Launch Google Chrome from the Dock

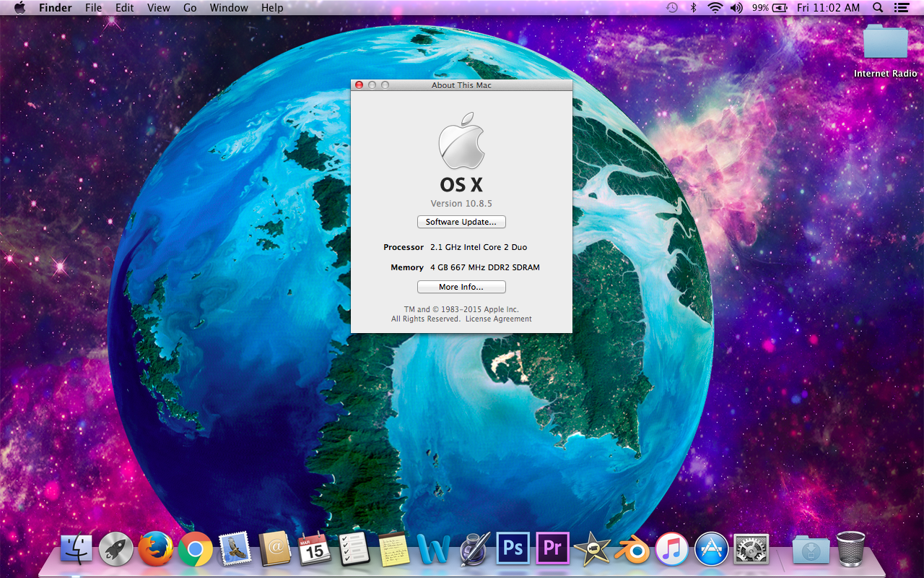point(195,550)
